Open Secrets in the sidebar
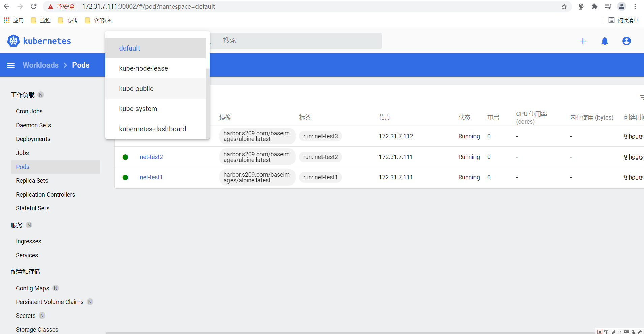 (26, 316)
